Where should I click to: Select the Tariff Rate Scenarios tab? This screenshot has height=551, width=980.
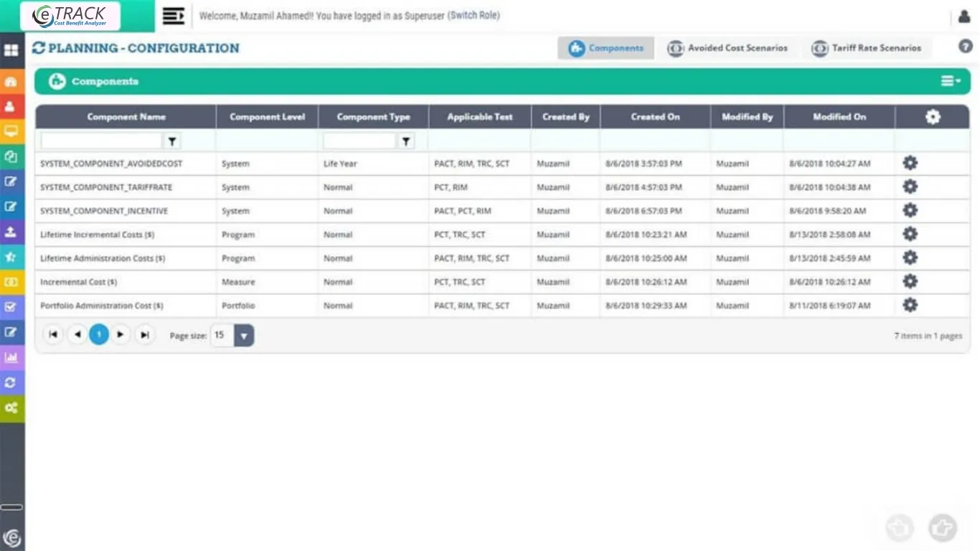(867, 48)
